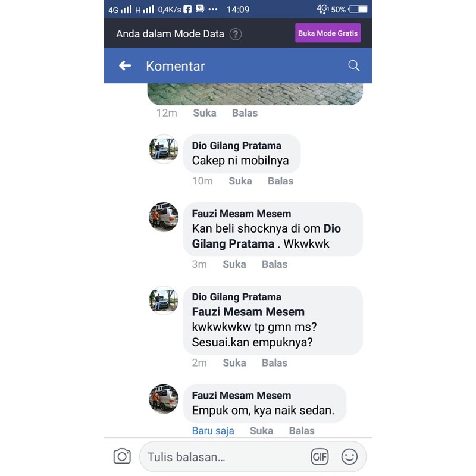Image resolution: width=476 pixels, height=476 pixels.
Task: Tap Balas under the 12m photo comment
Action: point(245,113)
